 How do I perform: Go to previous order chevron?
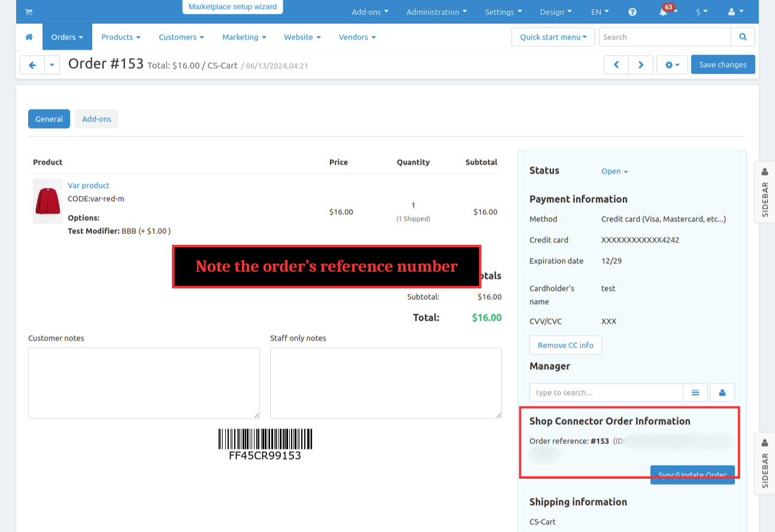[616, 65]
